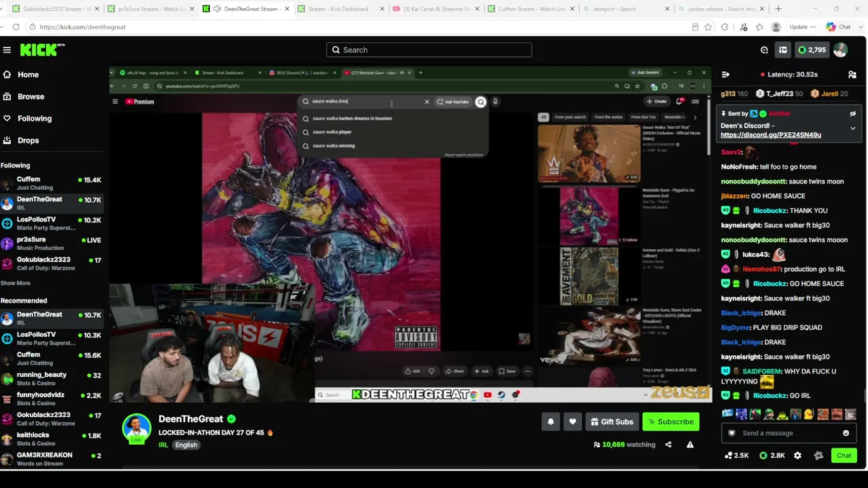Open the 2.5K channel points
This screenshot has height=488, width=868.
pos(736,455)
